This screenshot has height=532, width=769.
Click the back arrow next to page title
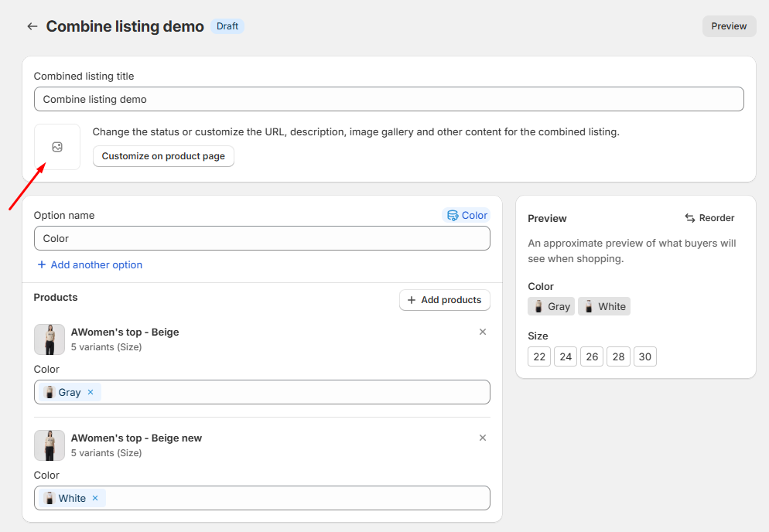[x=32, y=26]
